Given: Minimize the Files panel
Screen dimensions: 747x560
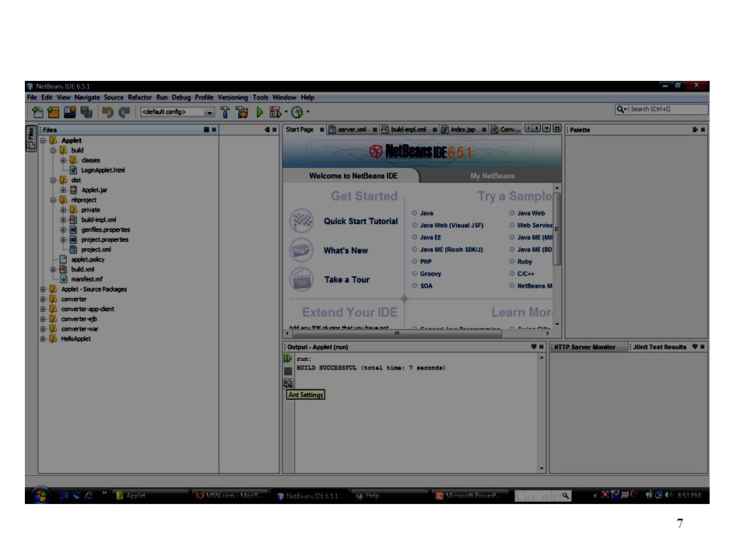Looking at the screenshot, I should coord(206,130).
